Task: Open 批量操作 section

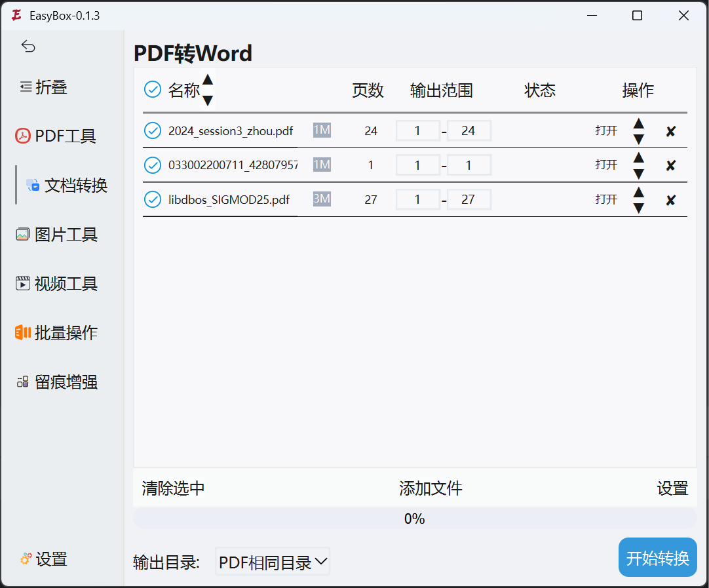Action: tap(56, 332)
